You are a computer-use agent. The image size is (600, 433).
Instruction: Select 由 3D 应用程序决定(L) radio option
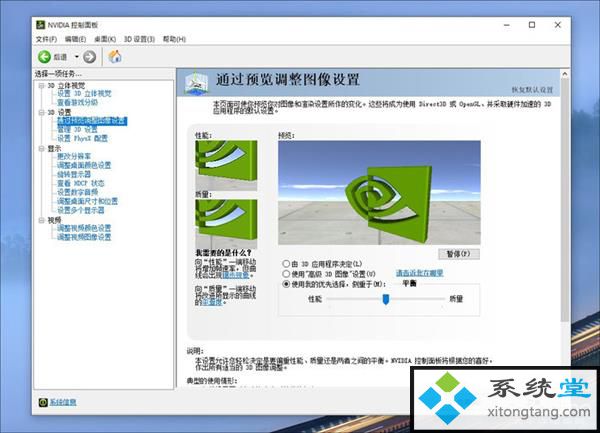pos(286,264)
